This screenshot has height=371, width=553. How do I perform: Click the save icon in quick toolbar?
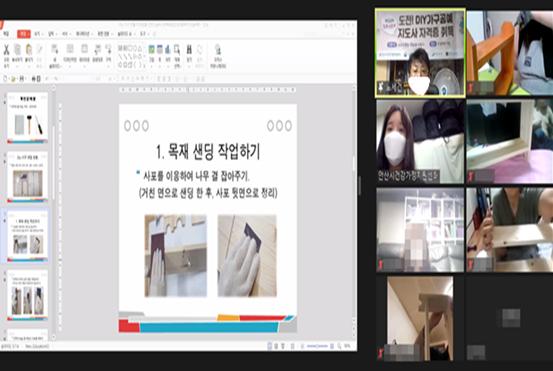tap(22, 78)
